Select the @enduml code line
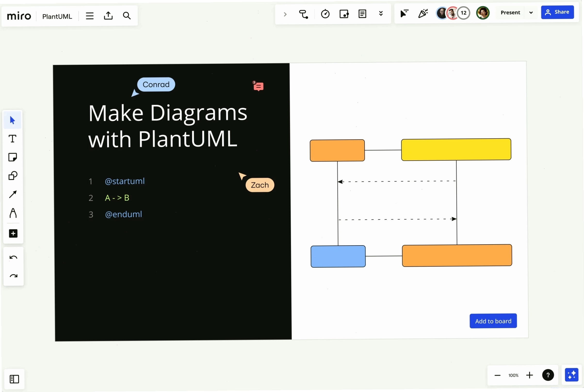This screenshot has height=392, width=584. 123,214
